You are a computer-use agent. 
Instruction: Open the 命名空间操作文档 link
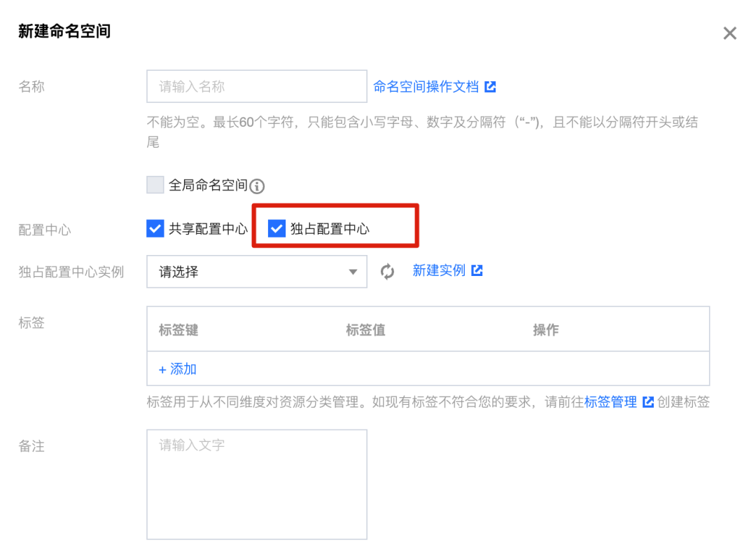point(426,87)
